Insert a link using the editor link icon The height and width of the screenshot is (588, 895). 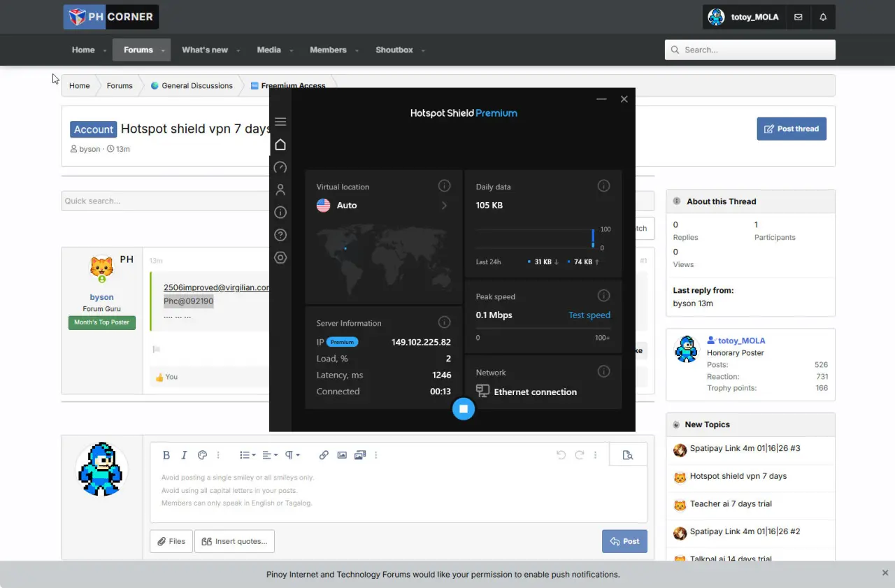(x=324, y=455)
